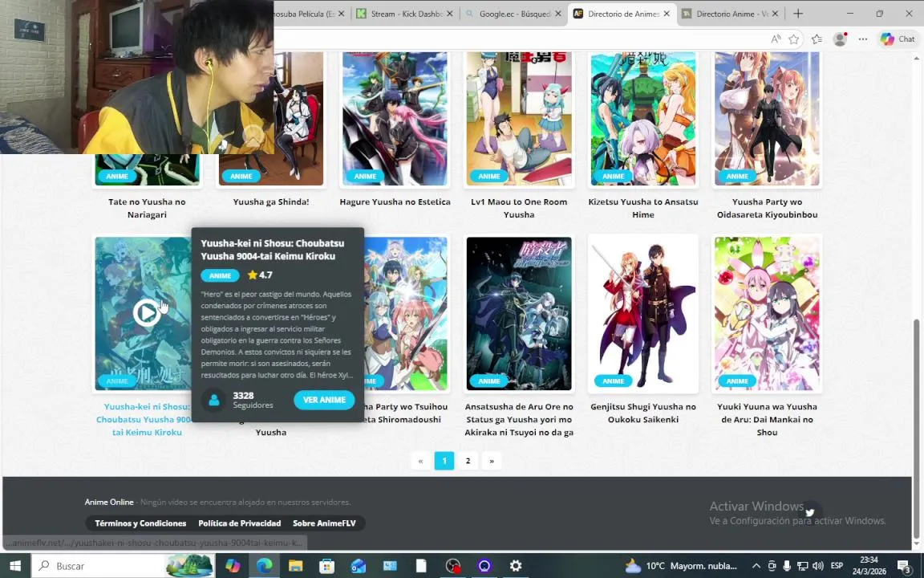924x578 pixels.
Task: Open the Lv1 Maou to One Room Yuusha cover
Action: [x=519, y=118]
